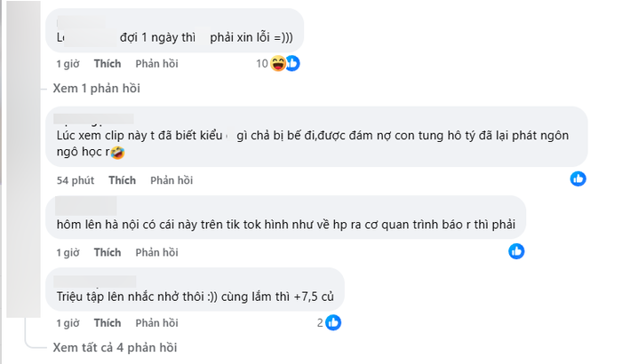Open the '1 giờ' timestamp of first comment
This screenshot has height=364, width=622.
[68, 63]
